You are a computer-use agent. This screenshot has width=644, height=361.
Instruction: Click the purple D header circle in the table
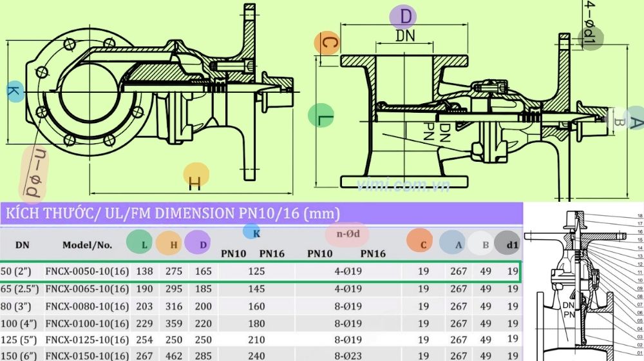198,242
